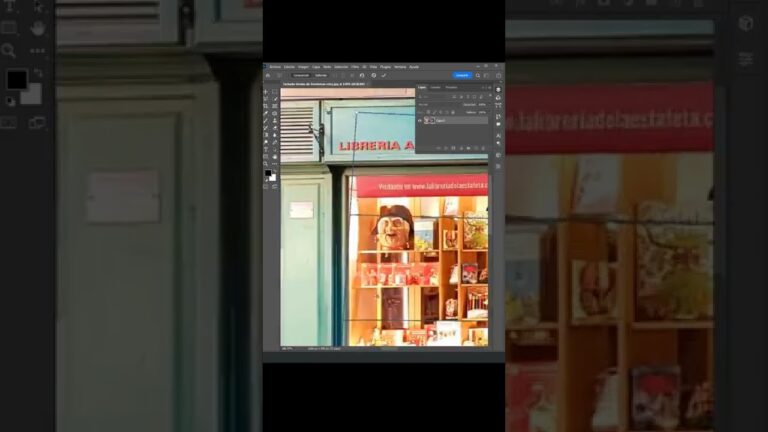
Task: Open the workspace switcher in options bar
Action: tap(486, 75)
